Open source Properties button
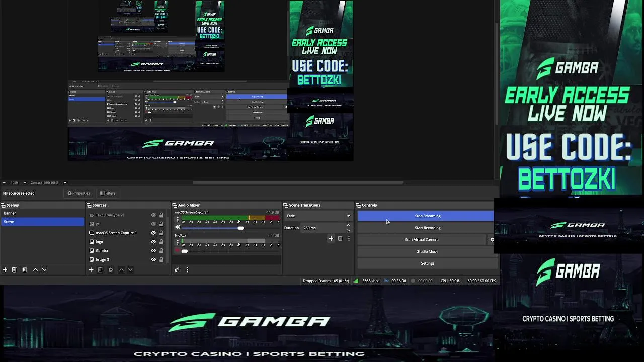 pyautogui.click(x=78, y=193)
